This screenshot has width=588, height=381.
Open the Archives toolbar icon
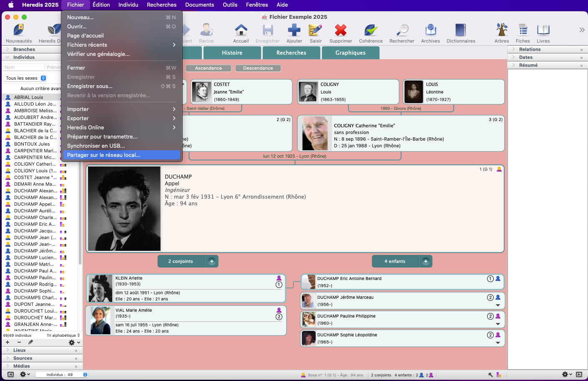[x=430, y=30]
